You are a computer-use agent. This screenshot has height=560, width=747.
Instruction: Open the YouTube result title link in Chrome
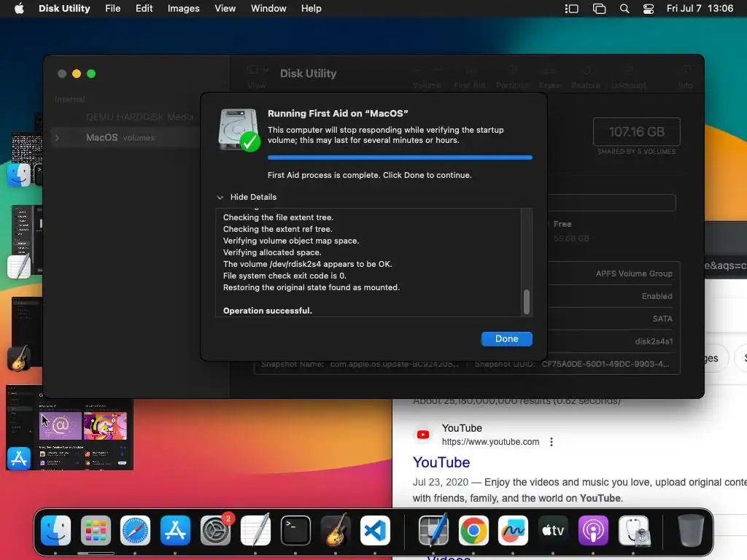441,462
